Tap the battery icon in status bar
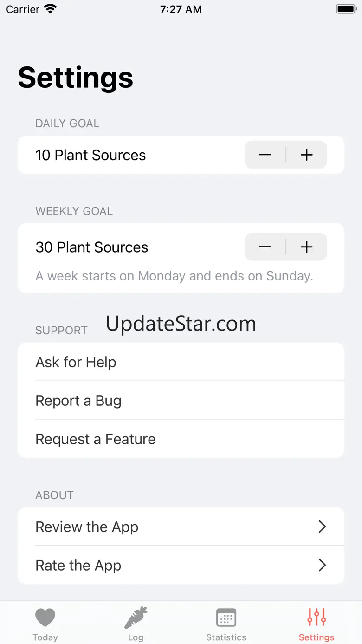 click(x=346, y=9)
